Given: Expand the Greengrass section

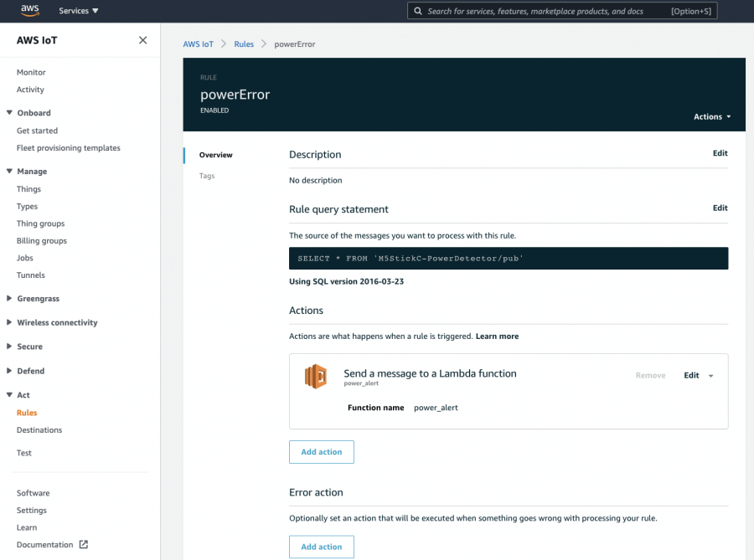Looking at the screenshot, I should 9,298.
